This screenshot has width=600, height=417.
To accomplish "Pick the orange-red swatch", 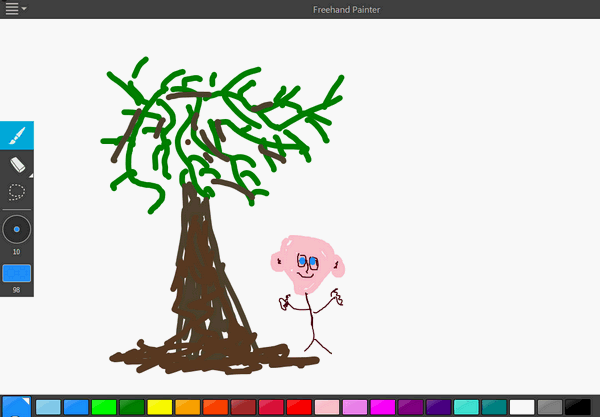I will click(215, 407).
